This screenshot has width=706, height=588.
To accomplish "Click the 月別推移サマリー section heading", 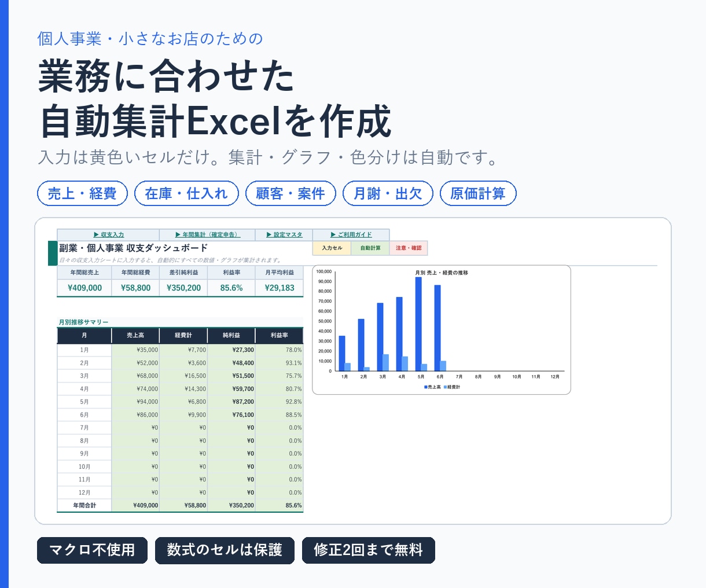I will (x=84, y=322).
